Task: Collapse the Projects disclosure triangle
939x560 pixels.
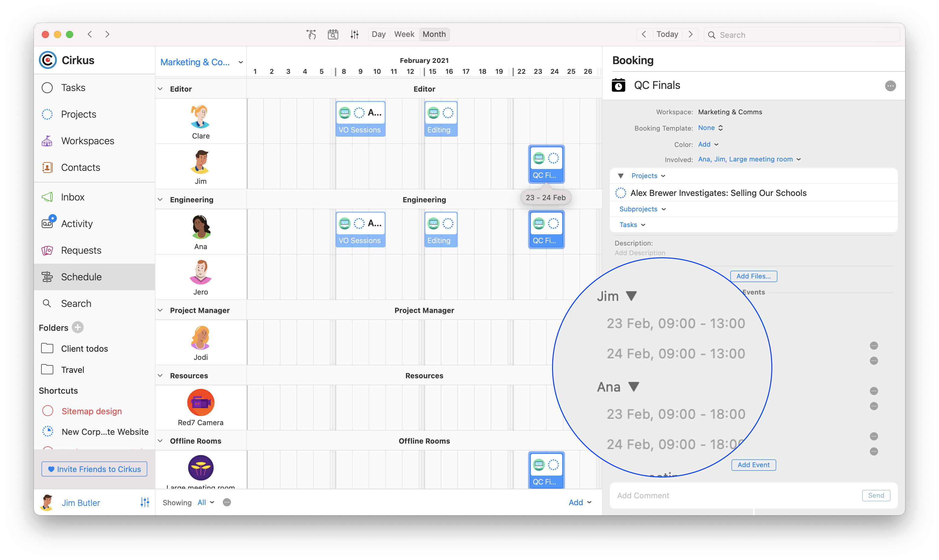Action: point(621,176)
